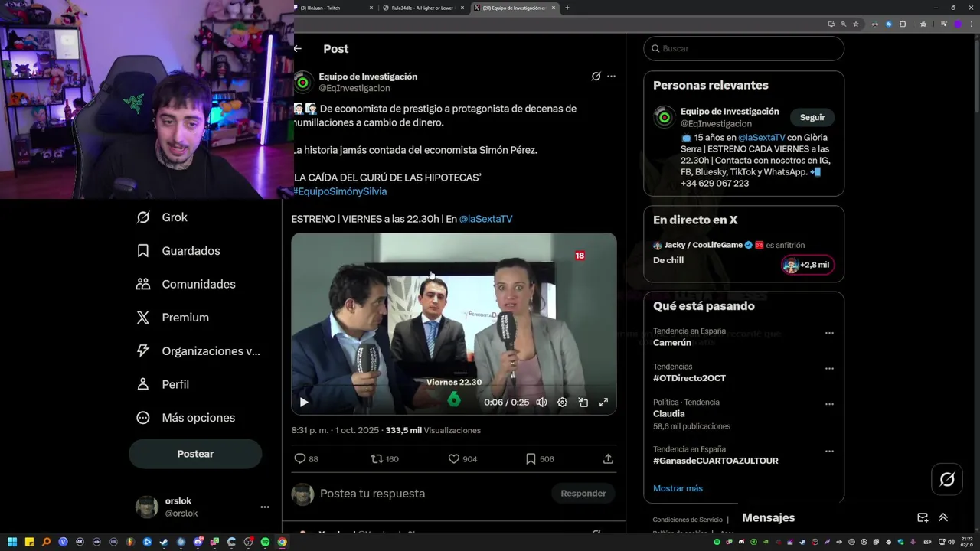
Task: Open #EquipoSimónySilvia hashtag link
Action: click(x=340, y=191)
